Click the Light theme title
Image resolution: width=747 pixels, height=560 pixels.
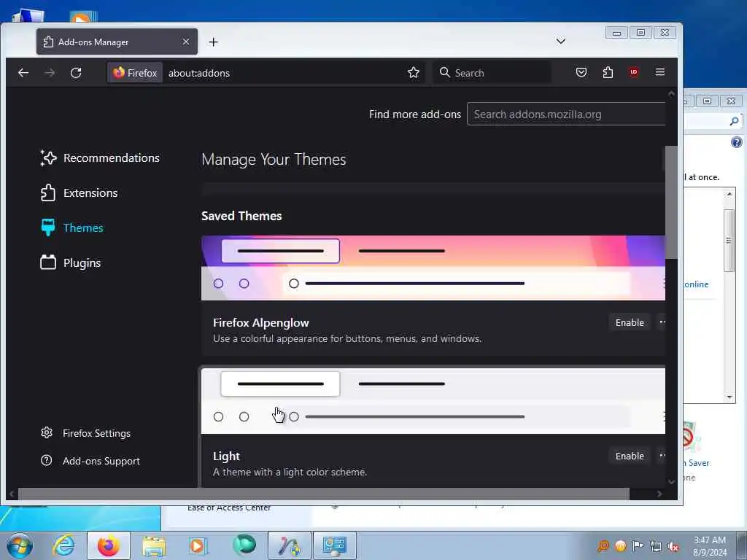pyautogui.click(x=226, y=456)
